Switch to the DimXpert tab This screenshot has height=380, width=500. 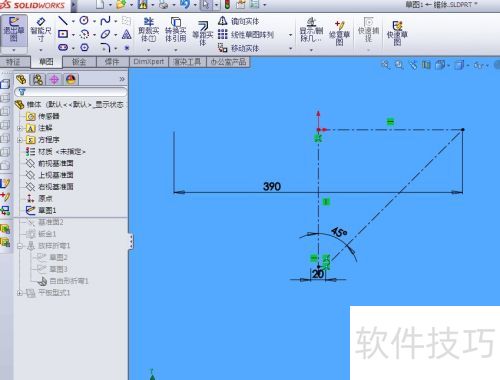(148, 62)
